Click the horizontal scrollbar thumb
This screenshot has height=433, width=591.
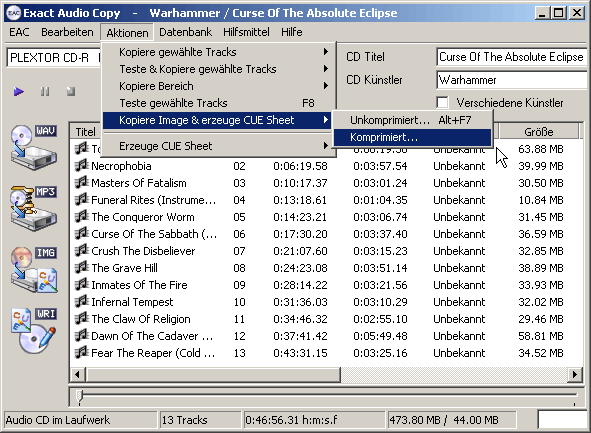[x=213, y=375]
